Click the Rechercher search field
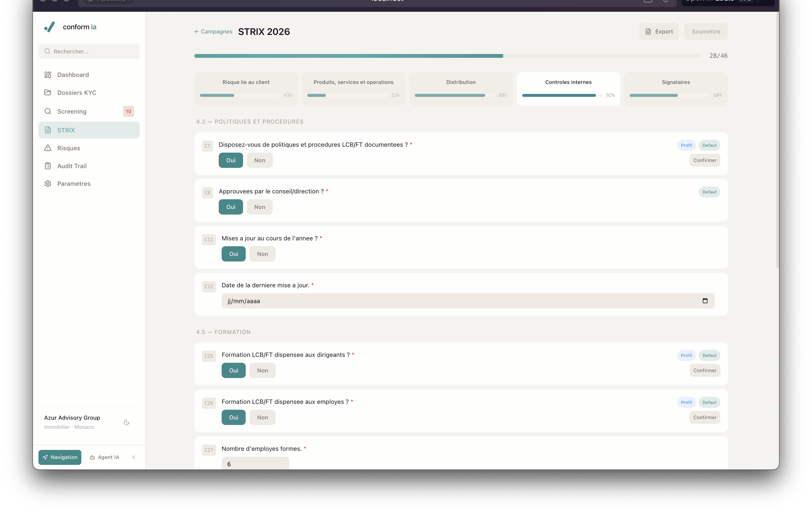 [x=89, y=51]
